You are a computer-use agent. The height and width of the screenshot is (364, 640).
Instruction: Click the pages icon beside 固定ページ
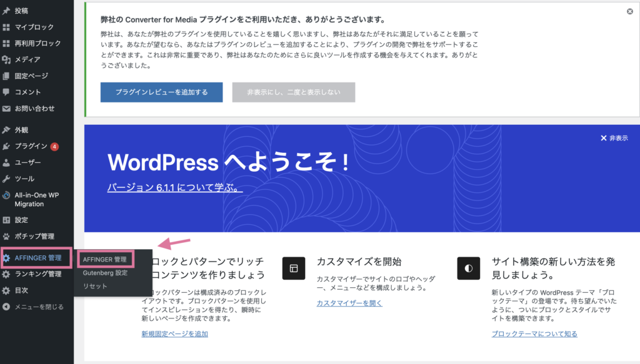coord(6,76)
